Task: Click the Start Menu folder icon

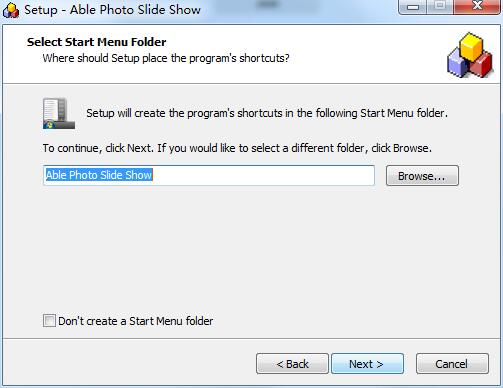Action: [x=59, y=113]
